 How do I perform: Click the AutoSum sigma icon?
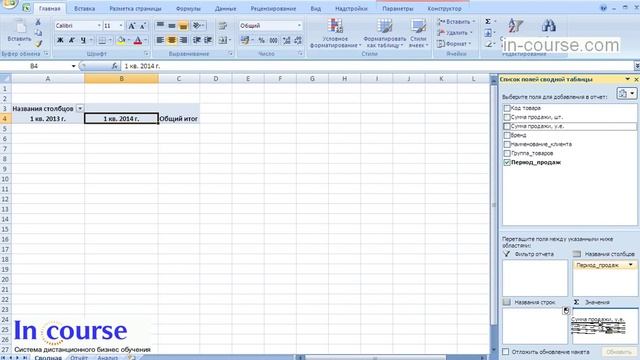click(488, 21)
